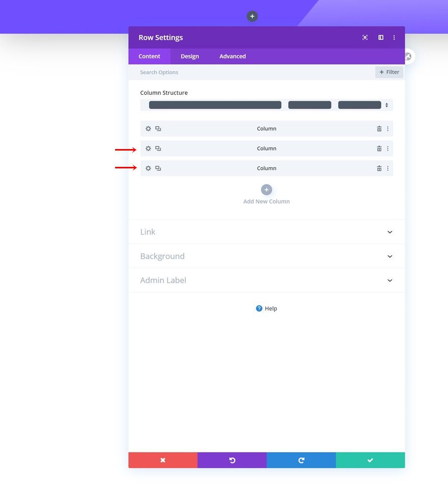This screenshot has width=448, height=496.
Task: Click the add row plus button at top
Action: [252, 16]
